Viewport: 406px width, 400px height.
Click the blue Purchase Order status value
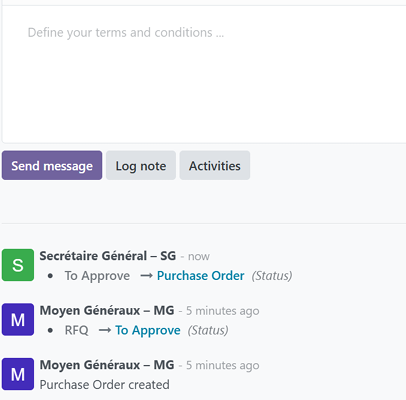point(200,276)
